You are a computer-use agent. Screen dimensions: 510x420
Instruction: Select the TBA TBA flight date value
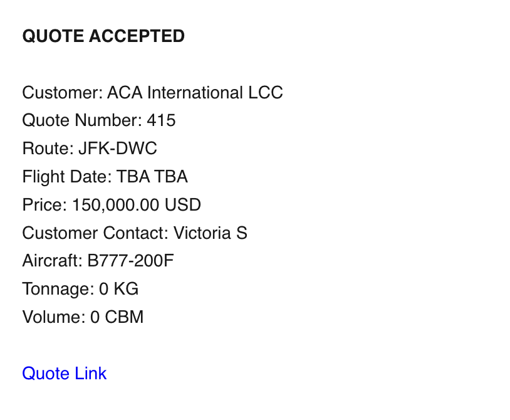click(152, 177)
